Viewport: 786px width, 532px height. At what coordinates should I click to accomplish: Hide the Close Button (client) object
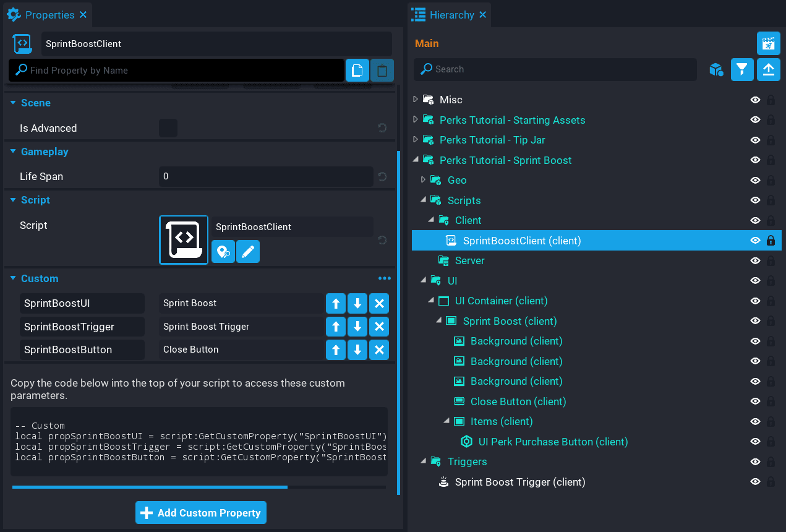pyautogui.click(x=755, y=401)
